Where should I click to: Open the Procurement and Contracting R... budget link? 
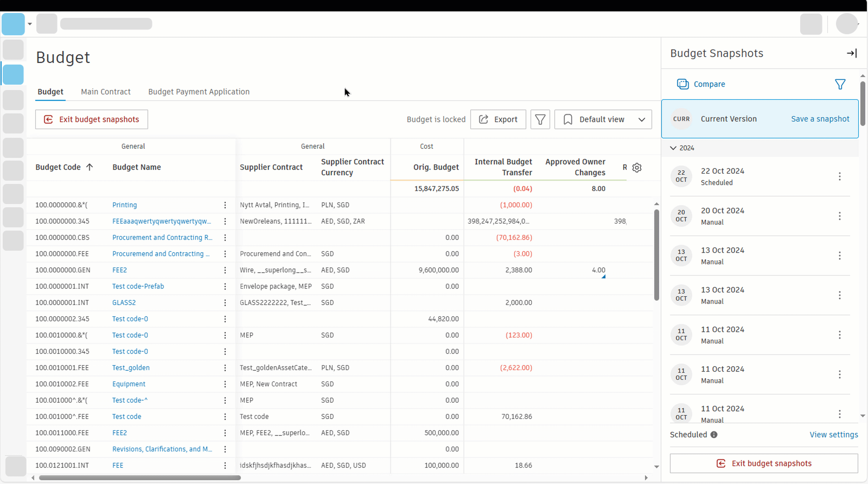162,238
